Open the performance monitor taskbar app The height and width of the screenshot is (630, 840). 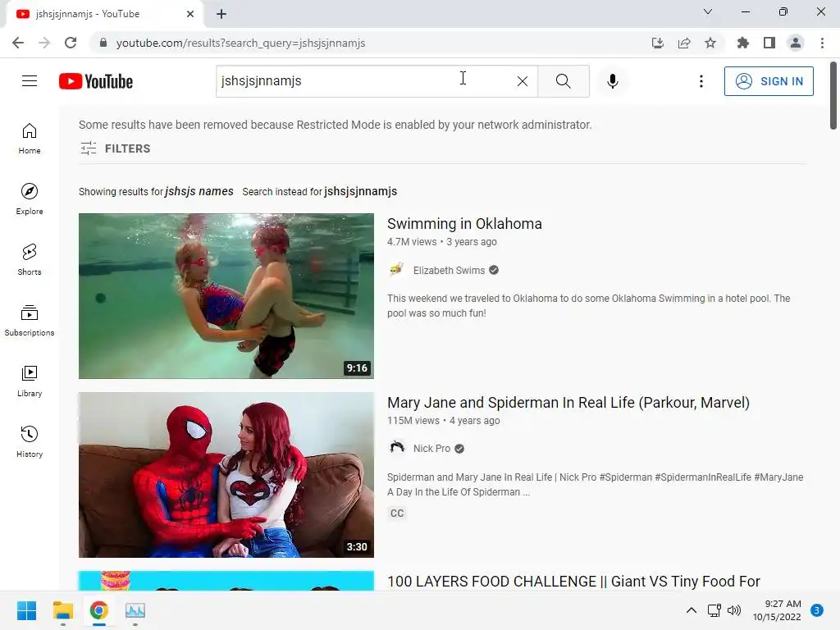pyautogui.click(x=135, y=610)
